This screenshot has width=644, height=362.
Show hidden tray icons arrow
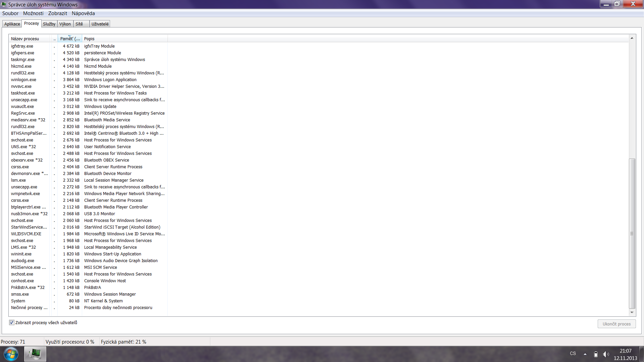pos(585,354)
